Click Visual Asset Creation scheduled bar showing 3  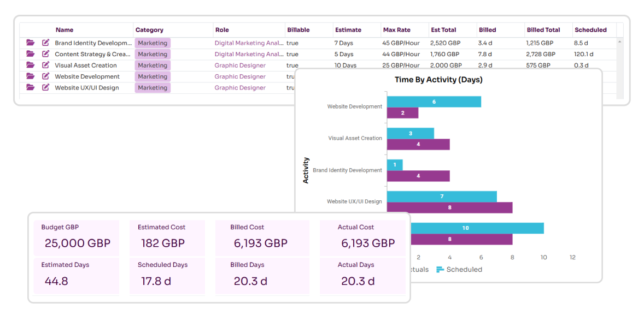coord(411,133)
